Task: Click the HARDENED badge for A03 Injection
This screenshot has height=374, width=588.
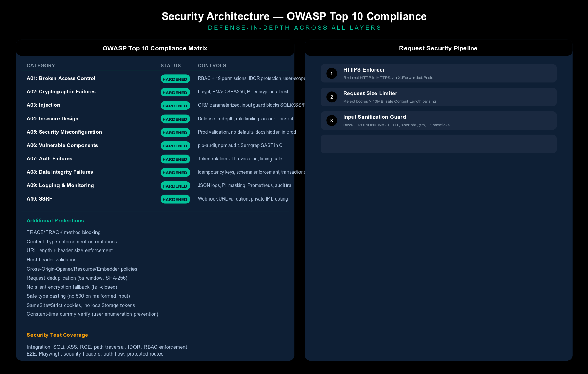Action: 175,105
